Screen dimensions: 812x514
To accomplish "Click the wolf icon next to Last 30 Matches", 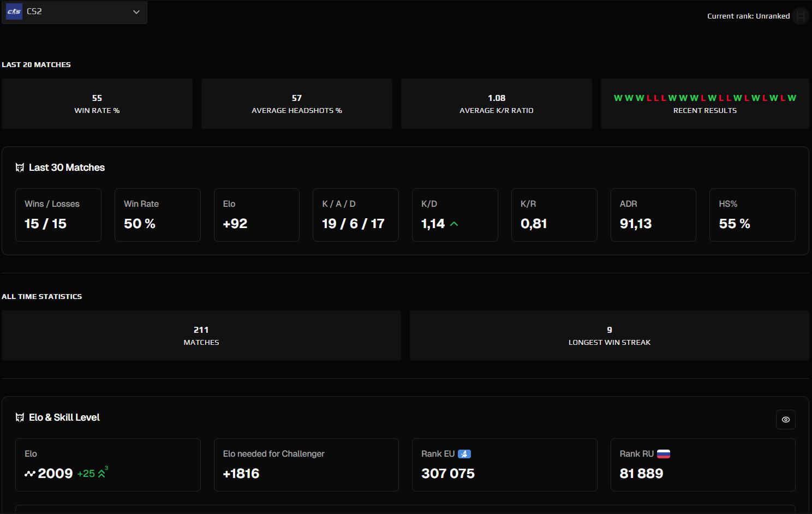I will pos(20,167).
